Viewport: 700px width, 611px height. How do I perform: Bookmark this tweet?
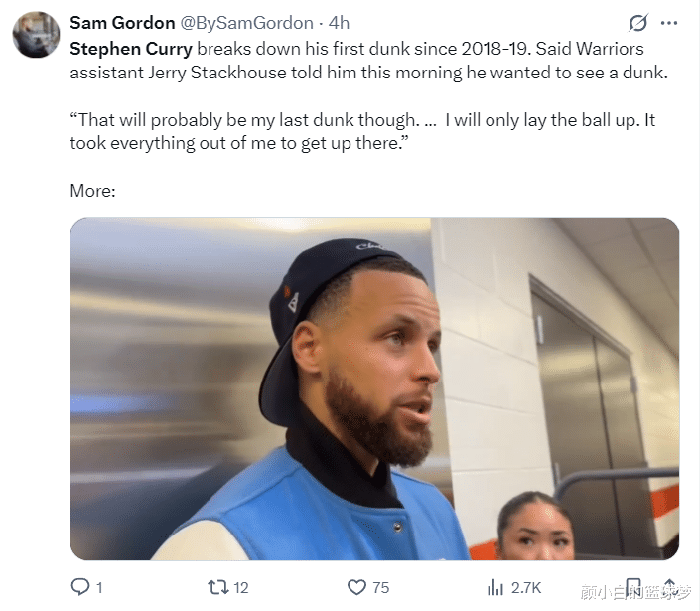tap(632, 587)
